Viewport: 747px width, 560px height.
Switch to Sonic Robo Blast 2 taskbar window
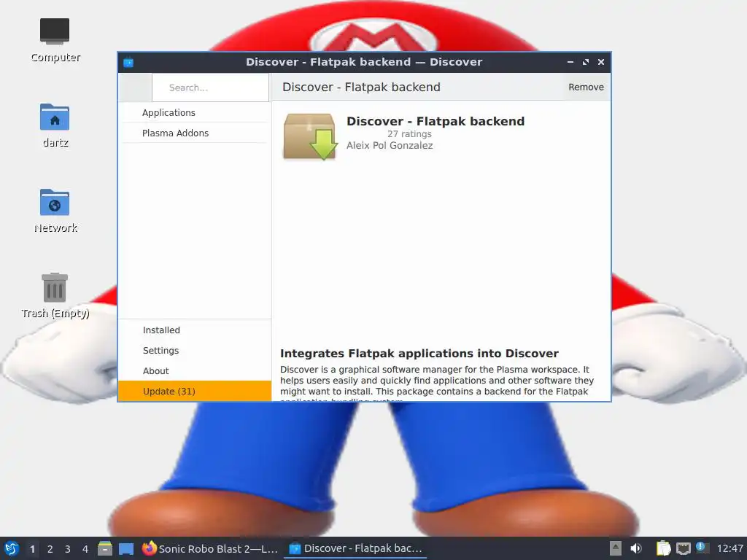coord(210,548)
